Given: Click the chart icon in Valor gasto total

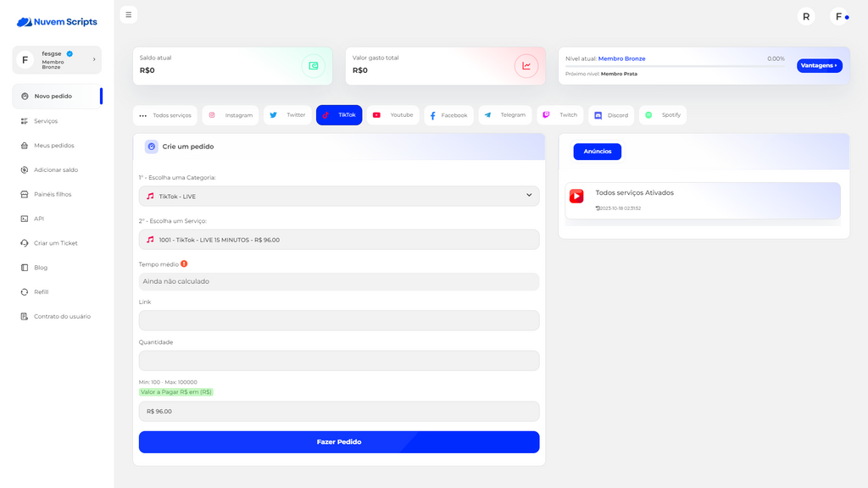Looking at the screenshot, I should pos(526,66).
